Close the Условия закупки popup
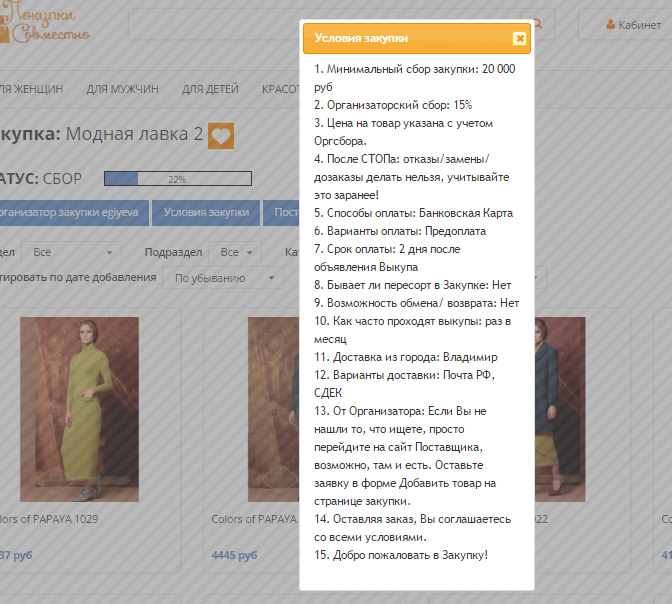The height and width of the screenshot is (604, 672). [519, 39]
